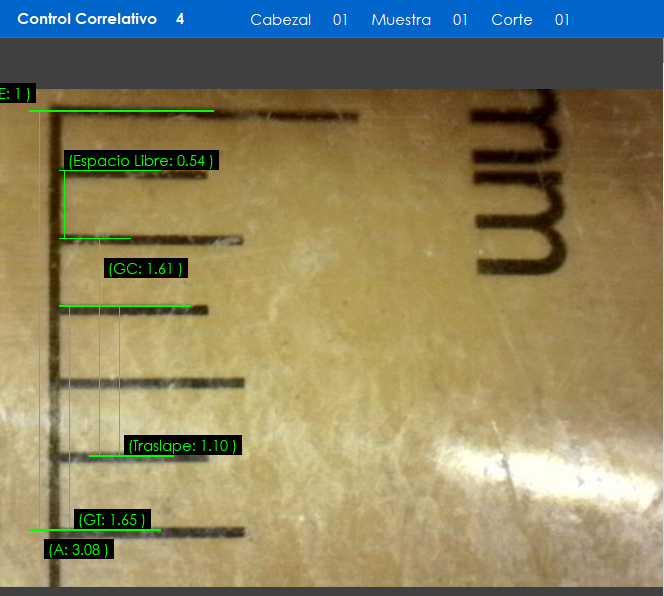The width and height of the screenshot is (664, 596).
Task: Select the green horizontal line below GC label
Action: point(125,306)
